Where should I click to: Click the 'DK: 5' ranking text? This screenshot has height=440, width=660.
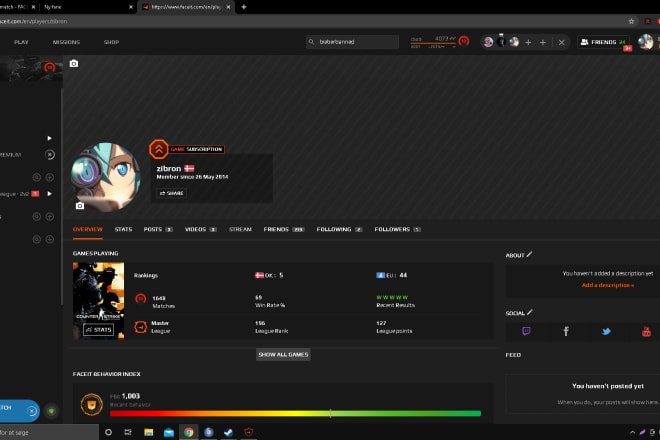[269, 275]
